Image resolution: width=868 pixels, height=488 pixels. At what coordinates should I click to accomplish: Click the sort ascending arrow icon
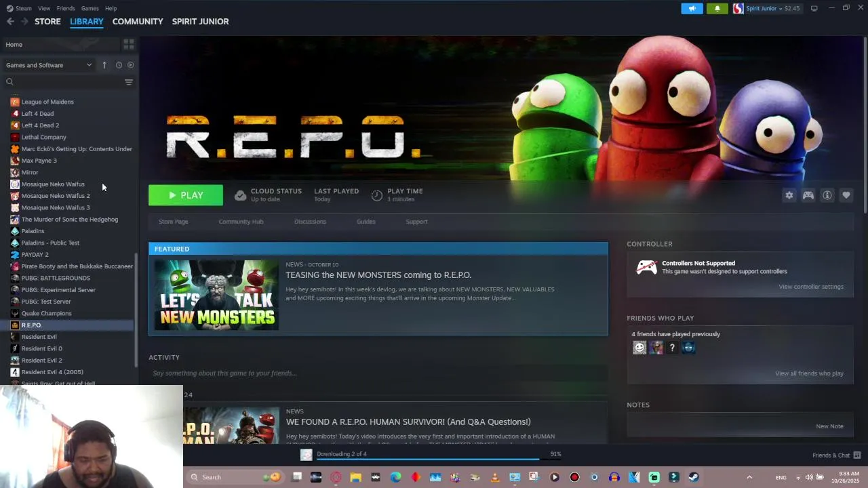tap(104, 65)
